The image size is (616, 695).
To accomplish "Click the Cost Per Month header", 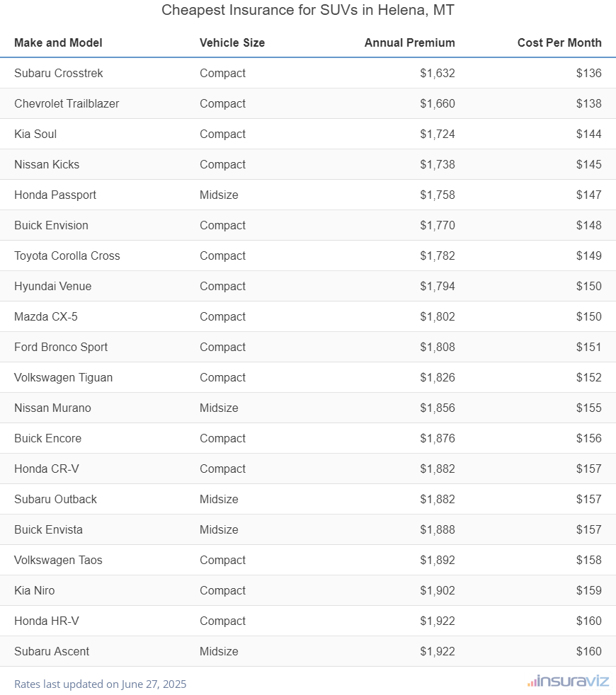I will (559, 42).
